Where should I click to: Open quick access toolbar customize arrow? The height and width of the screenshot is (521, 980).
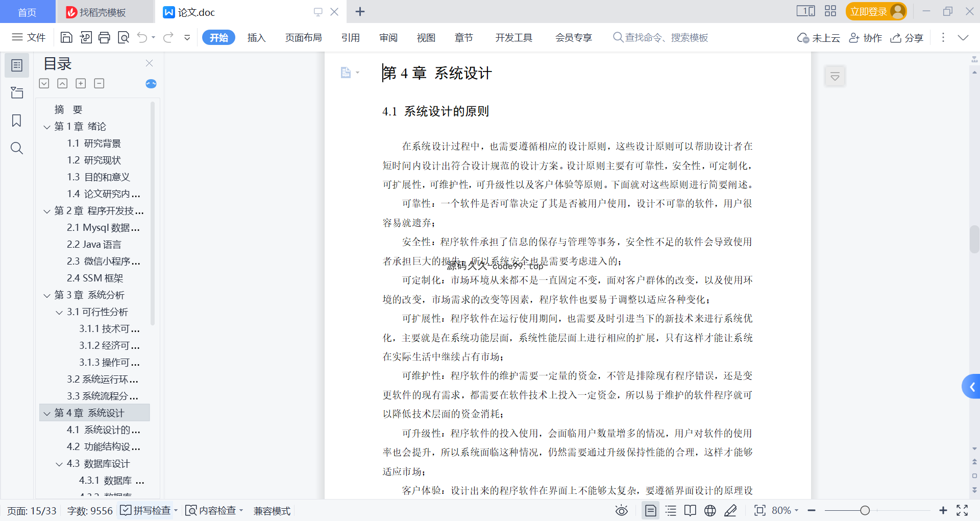tap(187, 37)
